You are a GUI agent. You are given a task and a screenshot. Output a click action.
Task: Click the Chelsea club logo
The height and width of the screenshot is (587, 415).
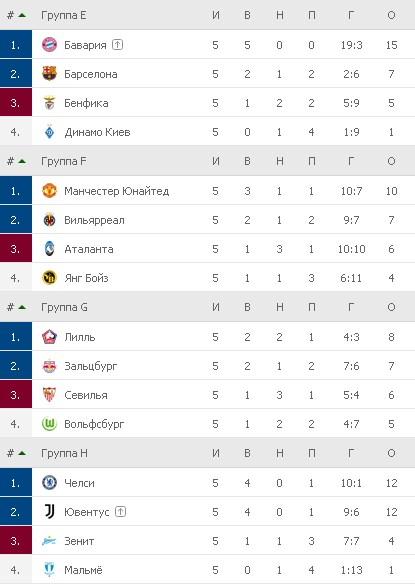pos(49,483)
